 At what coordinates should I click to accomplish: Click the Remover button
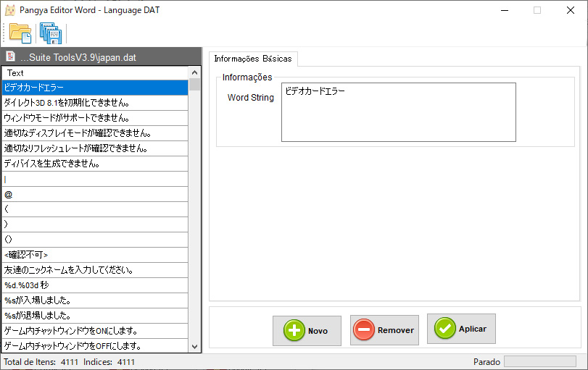coord(384,330)
